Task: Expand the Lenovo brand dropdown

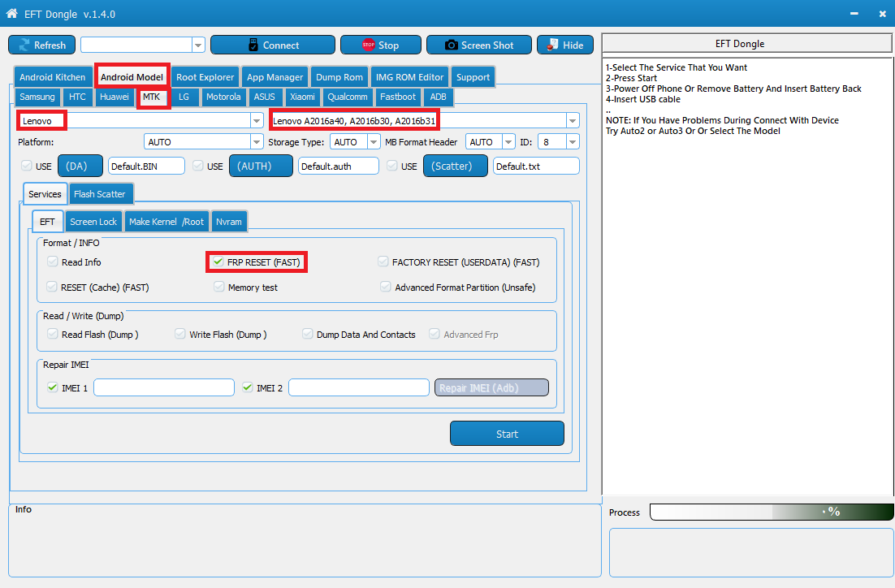Action: pos(257,121)
